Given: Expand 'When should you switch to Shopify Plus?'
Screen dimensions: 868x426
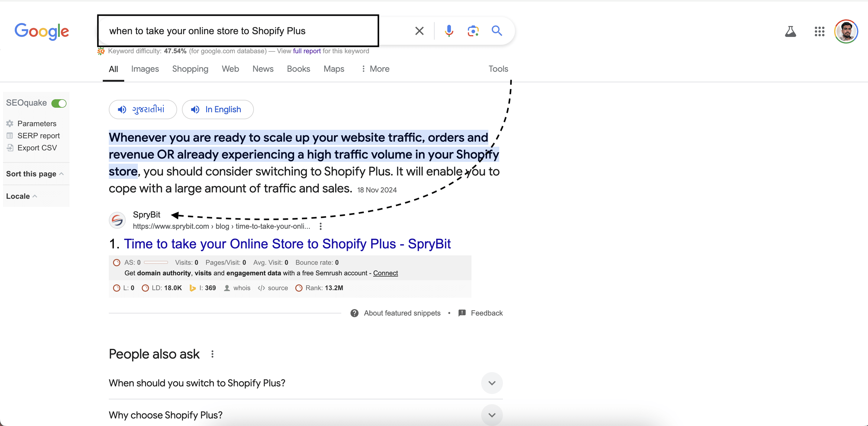Looking at the screenshot, I should [x=492, y=383].
